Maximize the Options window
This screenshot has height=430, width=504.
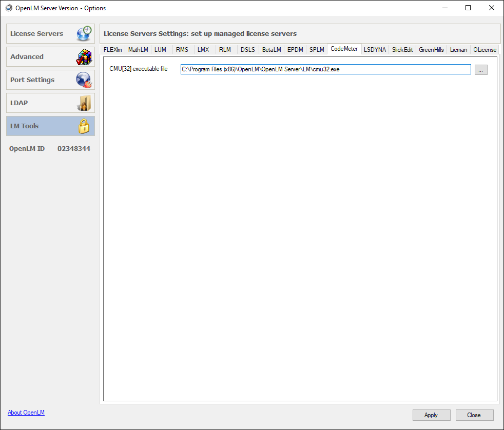(468, 8)
